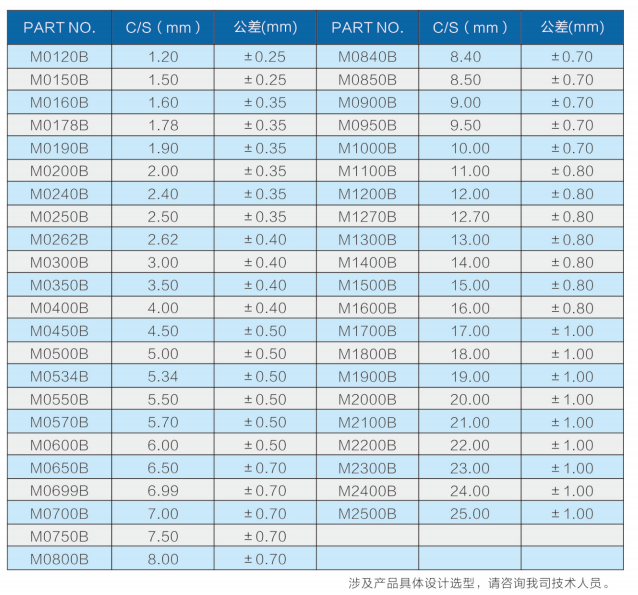Click part number M0800B
Screen dimensions: 638x595
click(59, 559)
